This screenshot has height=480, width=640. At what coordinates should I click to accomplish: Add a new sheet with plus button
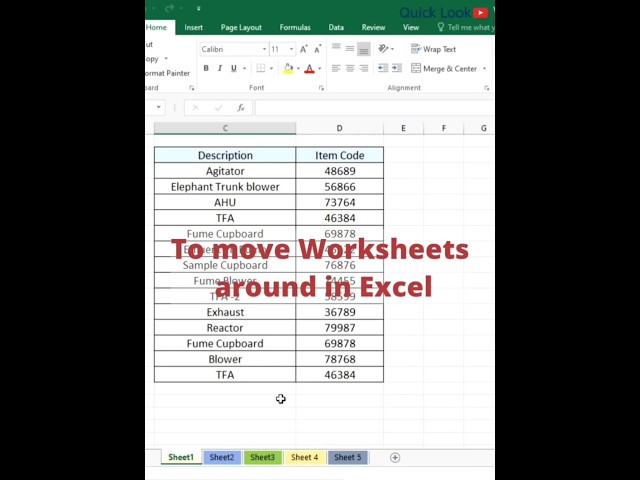click(x=395, y=458)
